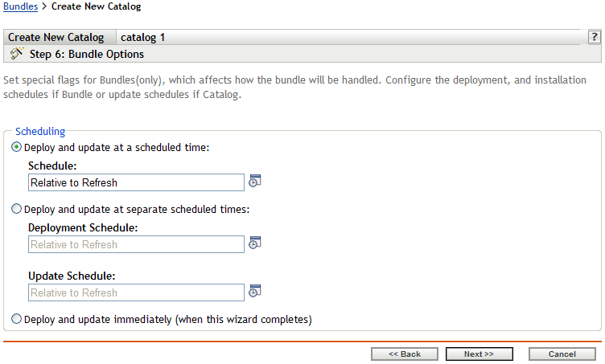
Task: Click the catalog 1 name label
Action: pos(143,38)
